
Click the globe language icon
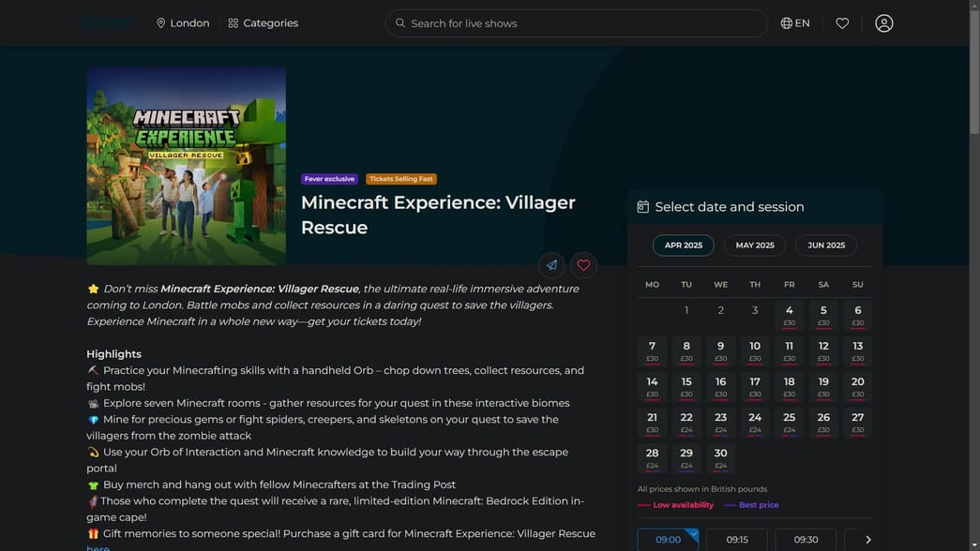pyautogui.click(x=784, y=22)
